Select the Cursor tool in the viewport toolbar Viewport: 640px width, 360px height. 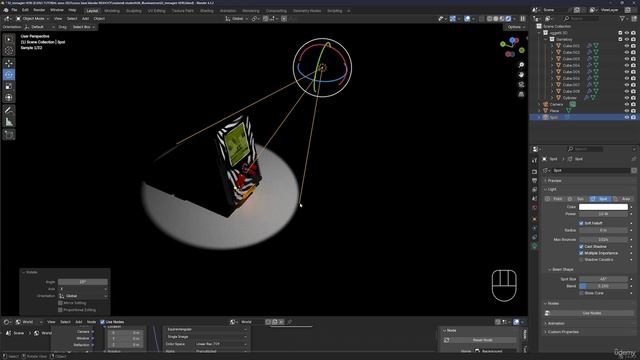point(9,51)
